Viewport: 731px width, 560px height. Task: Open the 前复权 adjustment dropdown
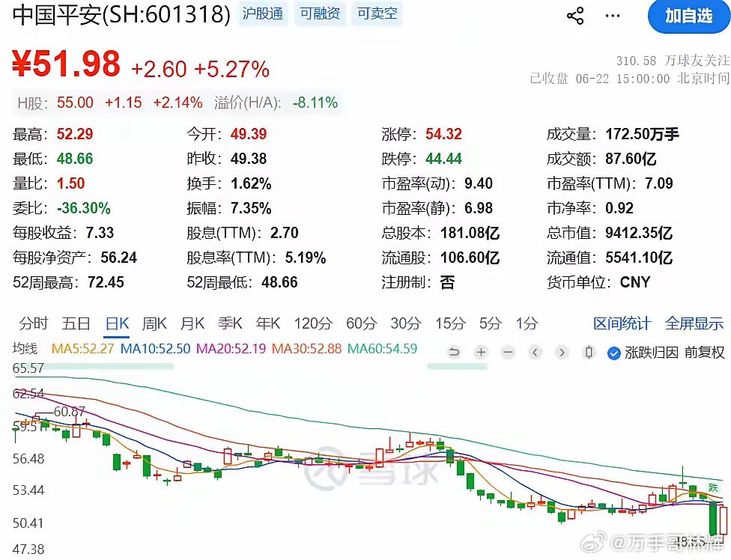coord(704,353)
